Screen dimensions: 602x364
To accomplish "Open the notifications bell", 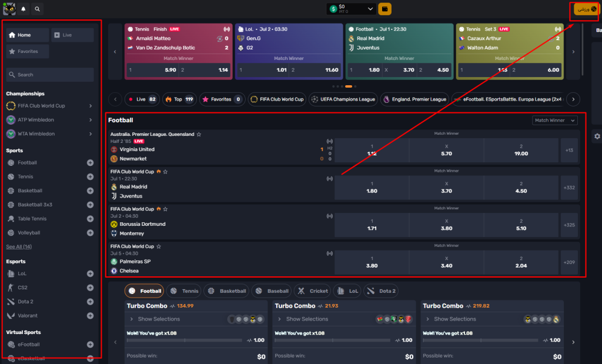I will pos(24,9).
